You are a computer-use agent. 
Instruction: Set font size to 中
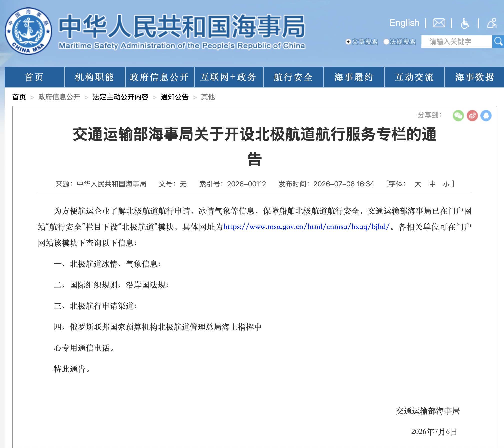432,184
